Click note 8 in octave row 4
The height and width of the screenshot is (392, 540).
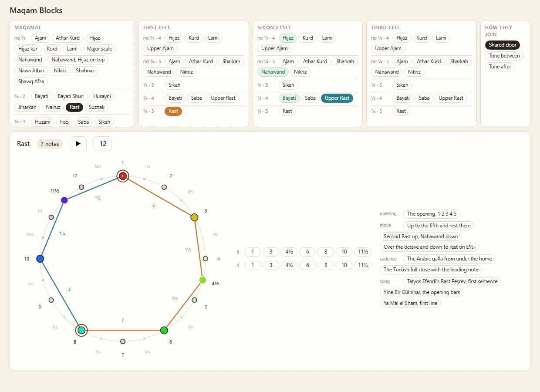coord(326,265)
